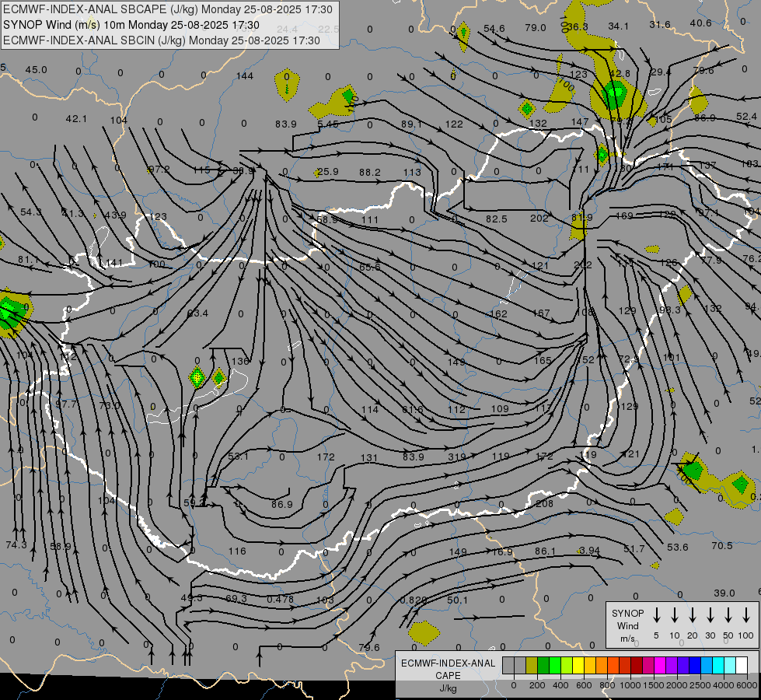This screenshot has height=700, width=761.
Task: Click the map value 70.5
Action: pos(721,546)
